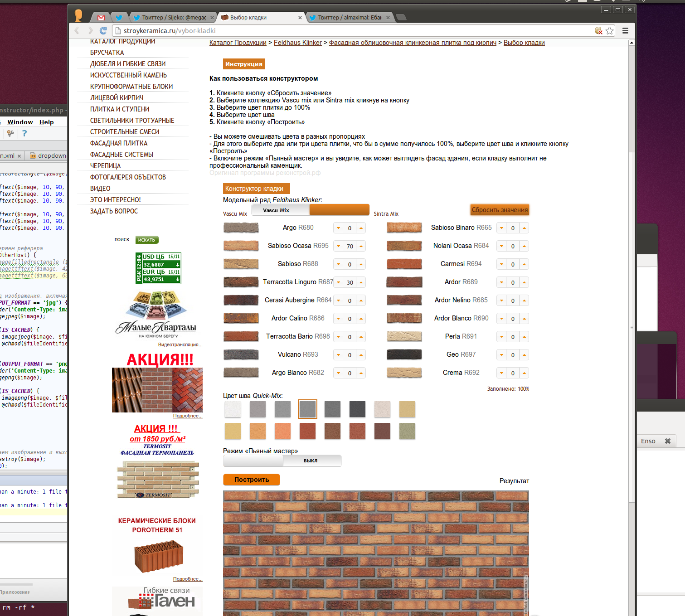Decrease the Geo R697 percentage
This screenshot has width=685, height=616.
(501, 355)
